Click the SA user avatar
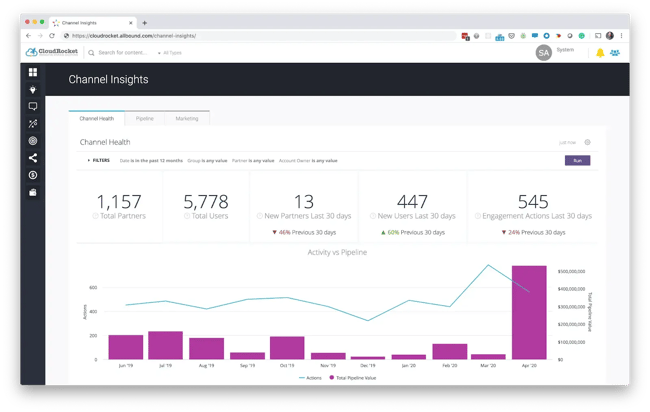The height and width of the screenshot is (412, 650). [x=543, y=53]
